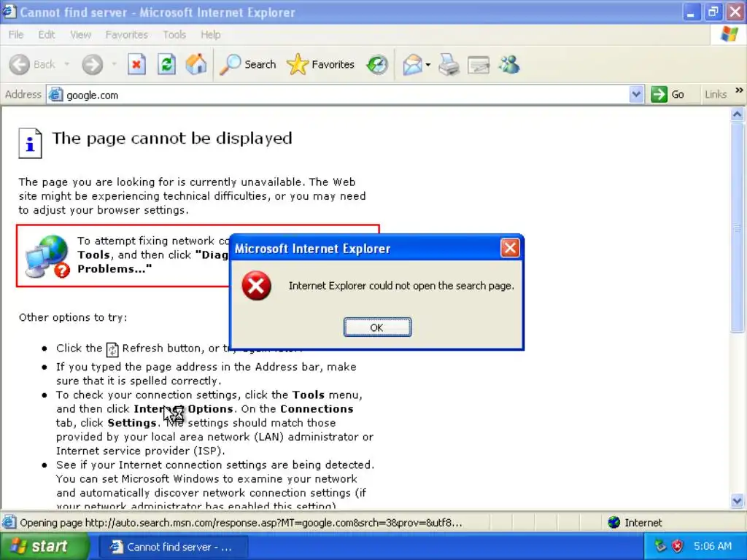Open the Help menu

pyautogui.click(x=211, y=34)
